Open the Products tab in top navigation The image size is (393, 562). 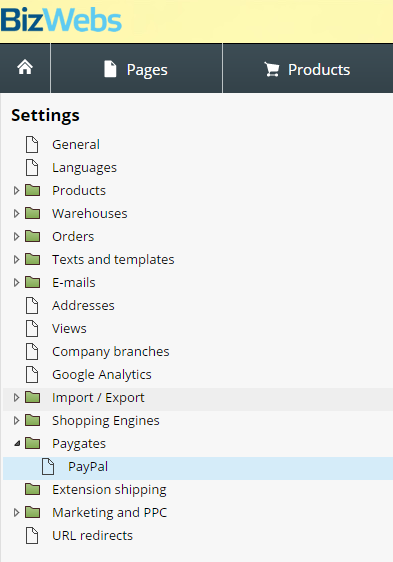(x=308, y=68)
